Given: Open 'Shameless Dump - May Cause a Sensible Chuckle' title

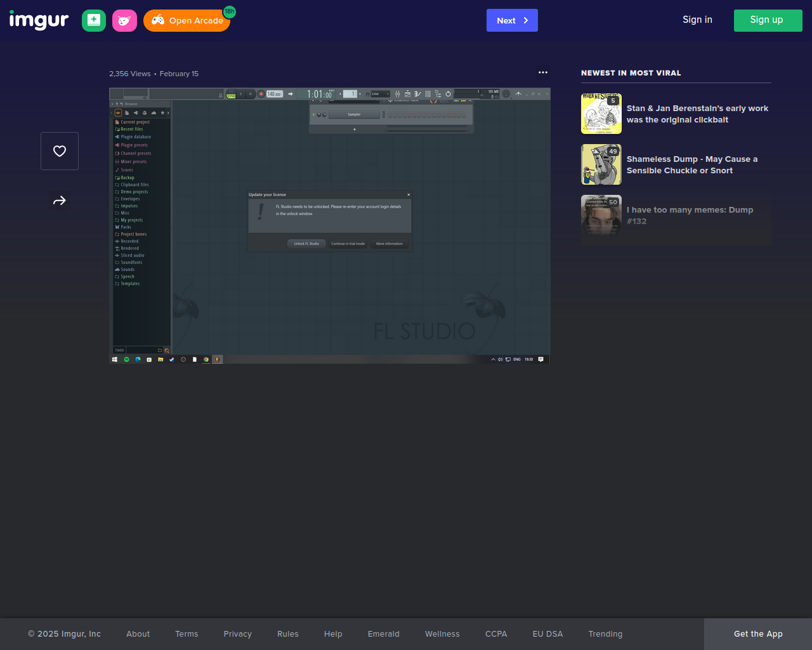Looking at the screenshot, I should pos(692,165).
